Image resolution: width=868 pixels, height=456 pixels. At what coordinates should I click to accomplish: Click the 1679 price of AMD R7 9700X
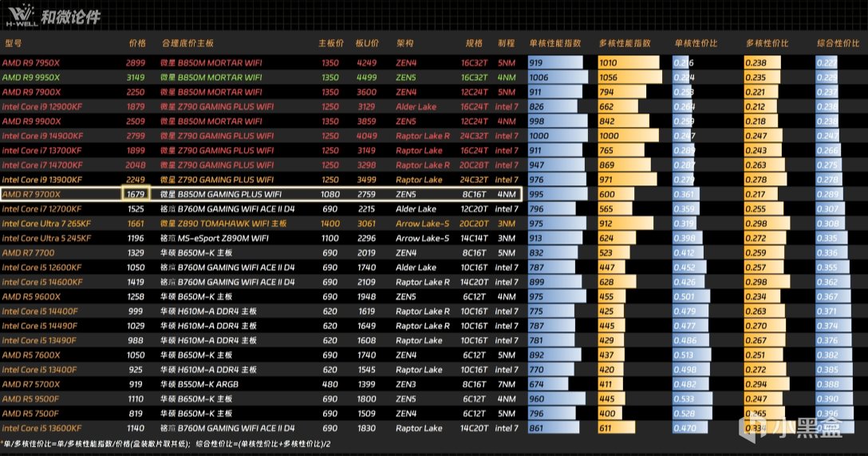click(136, 195)
